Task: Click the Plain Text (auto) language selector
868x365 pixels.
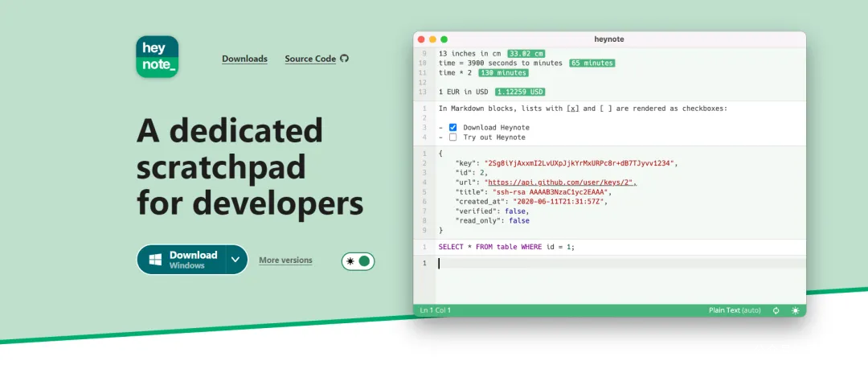Action: pos(735,310)
